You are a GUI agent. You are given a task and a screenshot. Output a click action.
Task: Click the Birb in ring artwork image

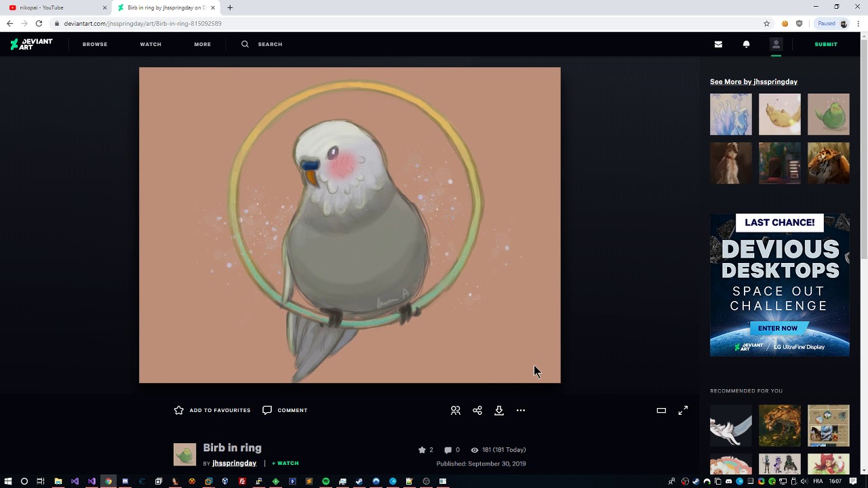pos(350,225)
